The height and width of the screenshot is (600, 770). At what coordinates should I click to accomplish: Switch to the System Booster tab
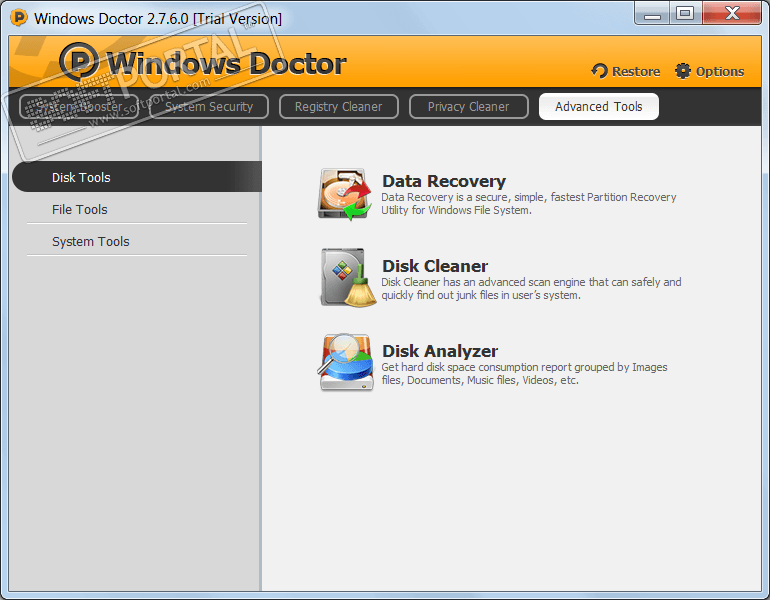[x=79, y=107]
